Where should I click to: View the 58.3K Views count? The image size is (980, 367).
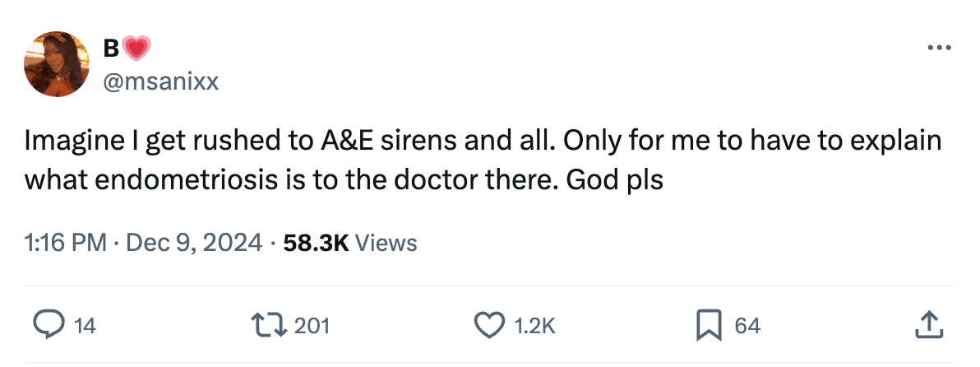coord(316,243)
